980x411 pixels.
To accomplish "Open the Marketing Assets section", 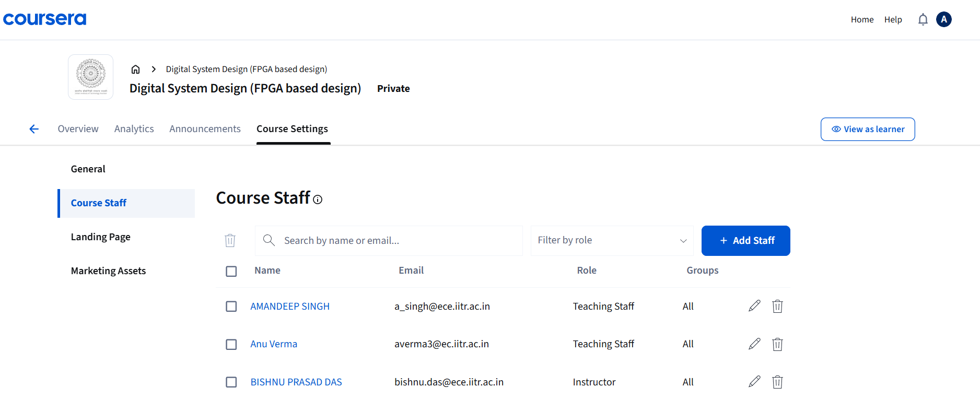I will 109,271.
